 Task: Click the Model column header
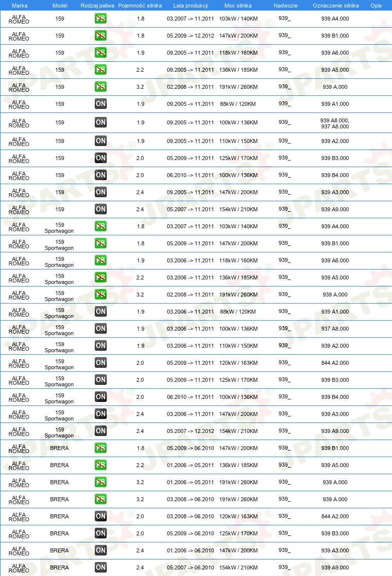coord(60,6)
